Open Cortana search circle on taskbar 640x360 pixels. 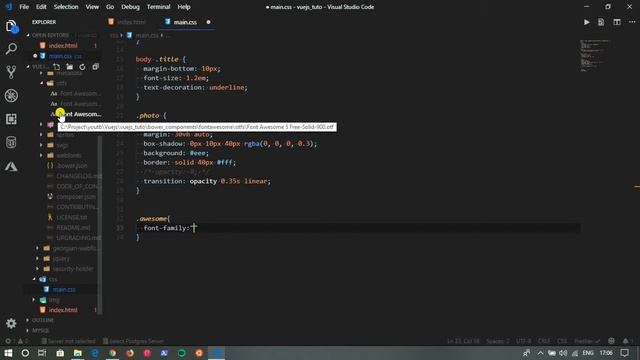coord(25,353)
